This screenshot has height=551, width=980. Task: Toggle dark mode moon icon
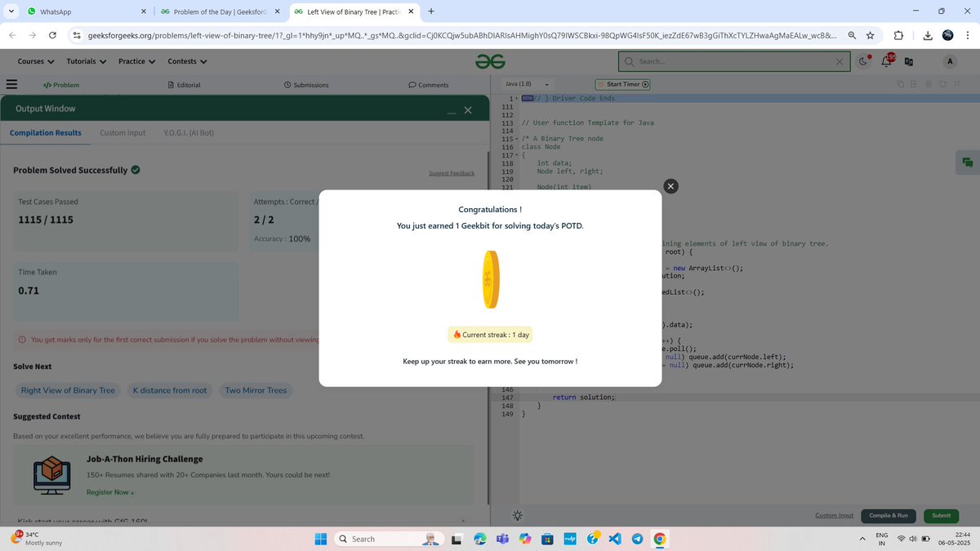865,61
